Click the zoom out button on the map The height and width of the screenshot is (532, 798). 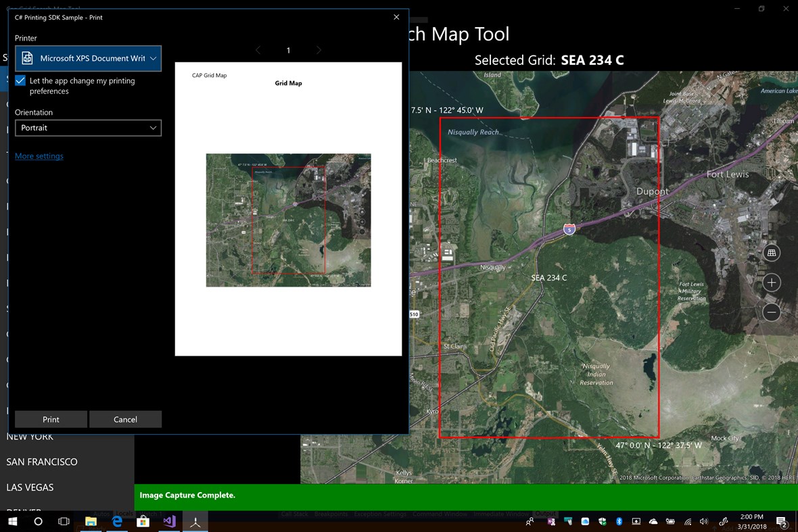click(771, 312)
